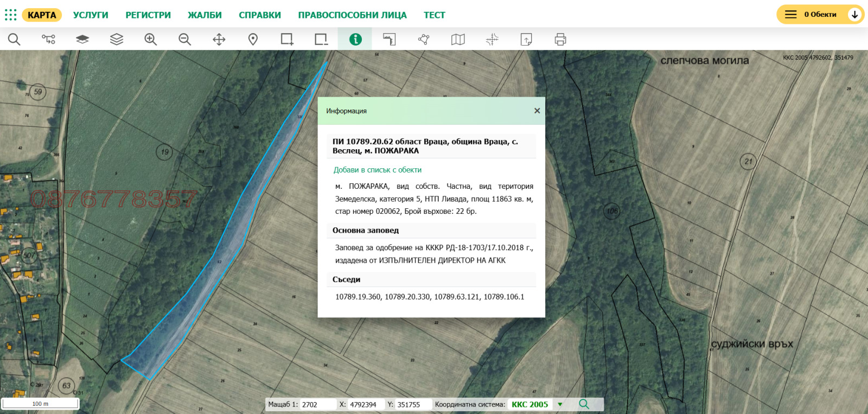
Task: Toggle the information identify tool
Action: (x=355, y=39)
